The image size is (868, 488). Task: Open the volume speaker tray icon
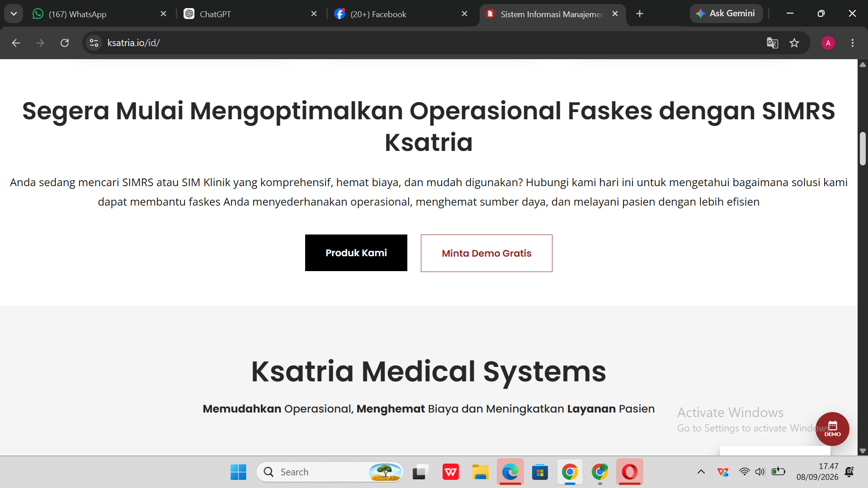pyautogui.click(x=760, y=472)
